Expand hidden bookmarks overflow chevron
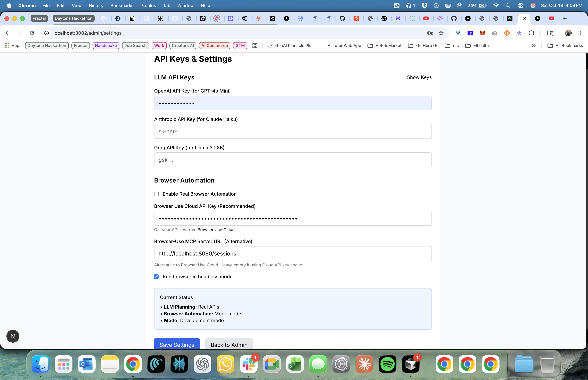Screen dimensions: 588x380 tap(534, 45)
